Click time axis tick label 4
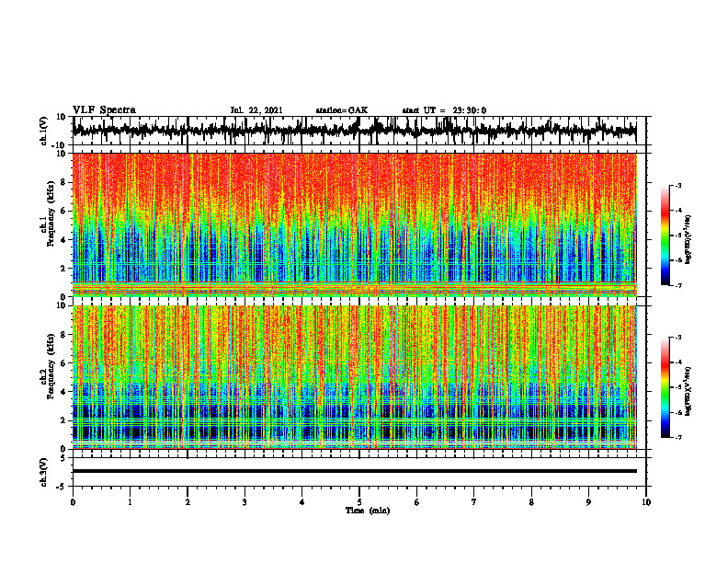This screenshot has width=728, height=563. click(302, 502)
